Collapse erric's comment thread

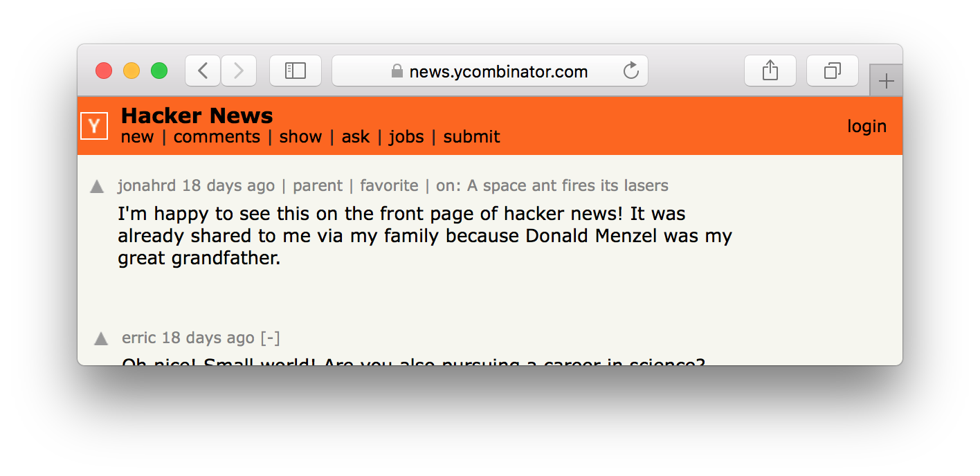pyautogui.click(x=270, y=338)
